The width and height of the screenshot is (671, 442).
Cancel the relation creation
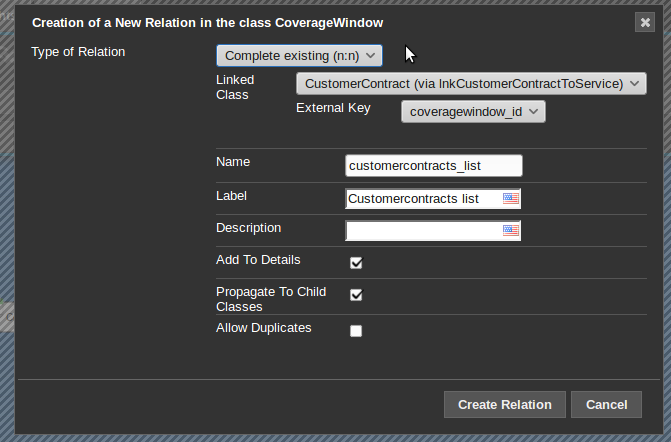(606, 404)
